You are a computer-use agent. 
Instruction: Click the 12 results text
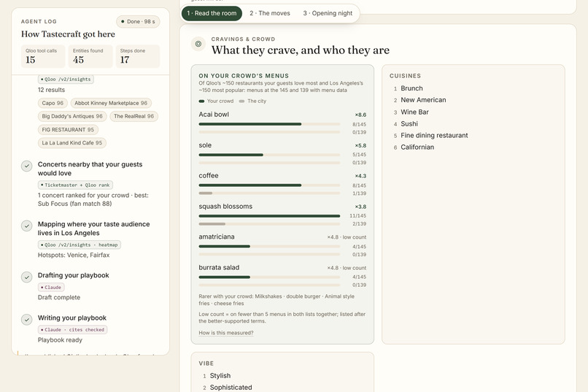pyautogui.click(x=51, y=90)
